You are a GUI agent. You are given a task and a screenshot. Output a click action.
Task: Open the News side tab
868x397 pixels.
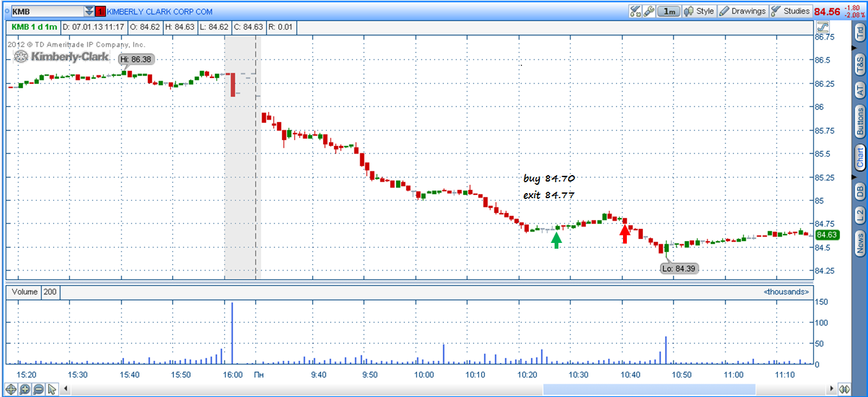860,243
